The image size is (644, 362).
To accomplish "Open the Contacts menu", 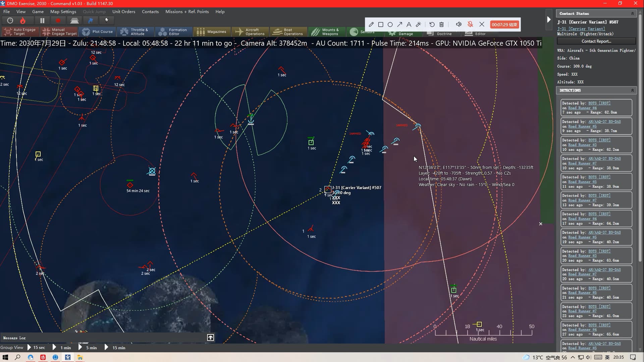I will 150,11.
